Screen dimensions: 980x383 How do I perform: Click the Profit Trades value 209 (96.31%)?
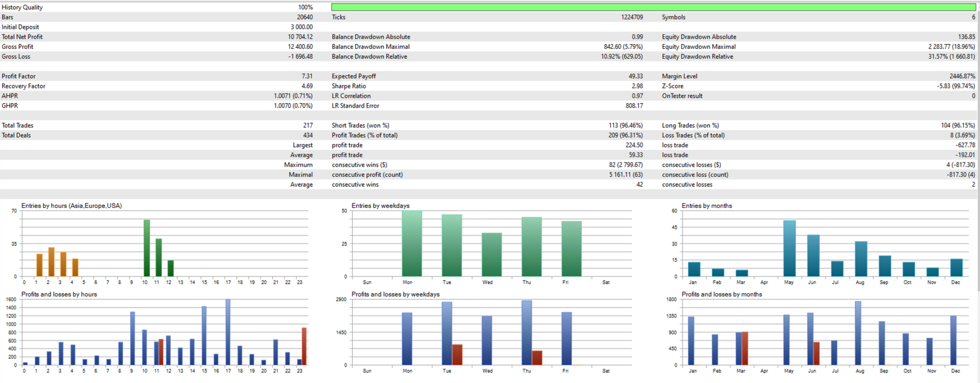click(625, 135)
